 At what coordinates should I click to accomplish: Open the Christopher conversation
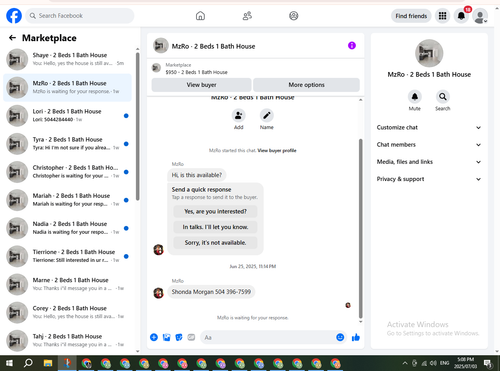click(68, 172)
